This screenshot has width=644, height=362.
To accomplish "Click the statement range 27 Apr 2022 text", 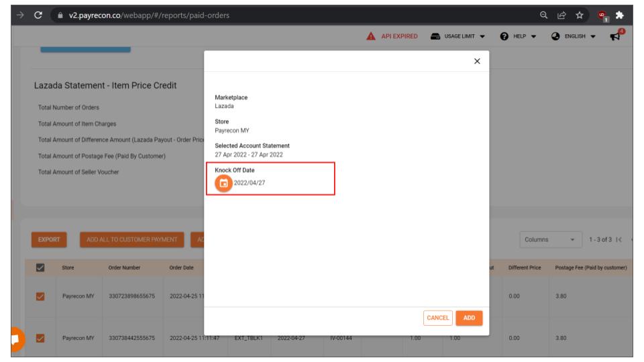I will click(249, 155).
